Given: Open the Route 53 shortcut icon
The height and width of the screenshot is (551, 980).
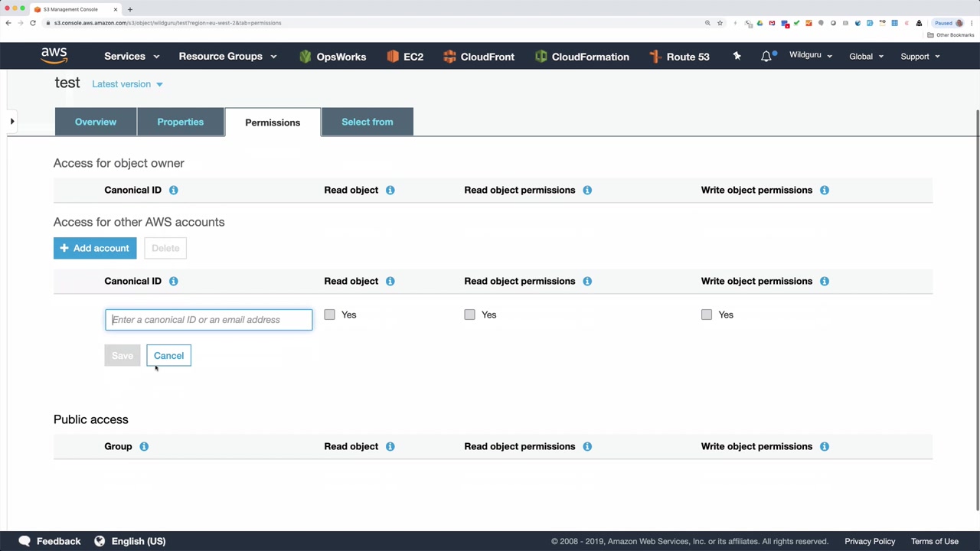Looking at the screenshot, I should (x=655, y=57).
